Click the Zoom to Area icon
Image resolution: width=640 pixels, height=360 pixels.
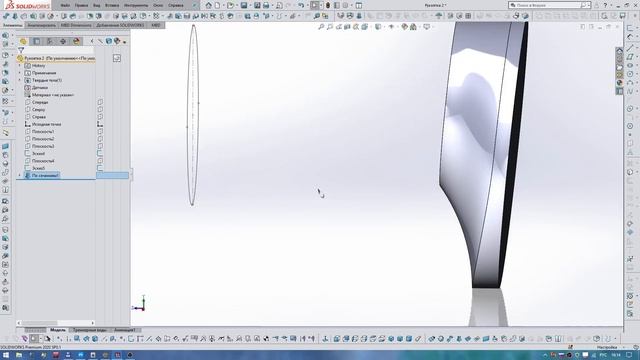click(x=330, y=27)
